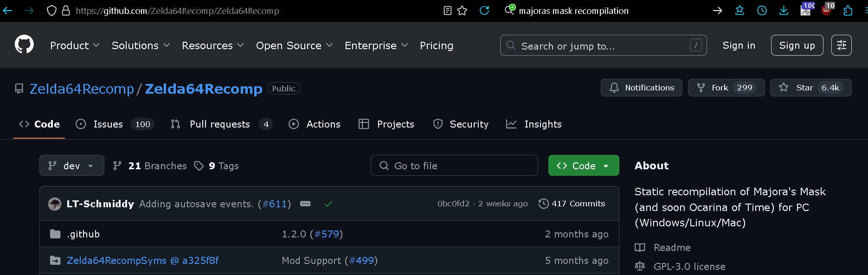The image size is (868, 275).
Task: Open pull request #499 link
Action: [361, 261]
